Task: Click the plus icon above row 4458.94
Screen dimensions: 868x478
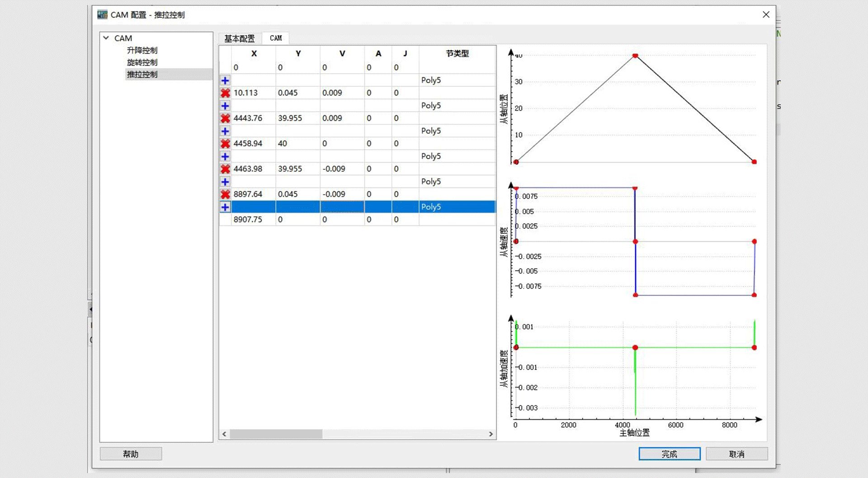Action: tap(225, 131)
